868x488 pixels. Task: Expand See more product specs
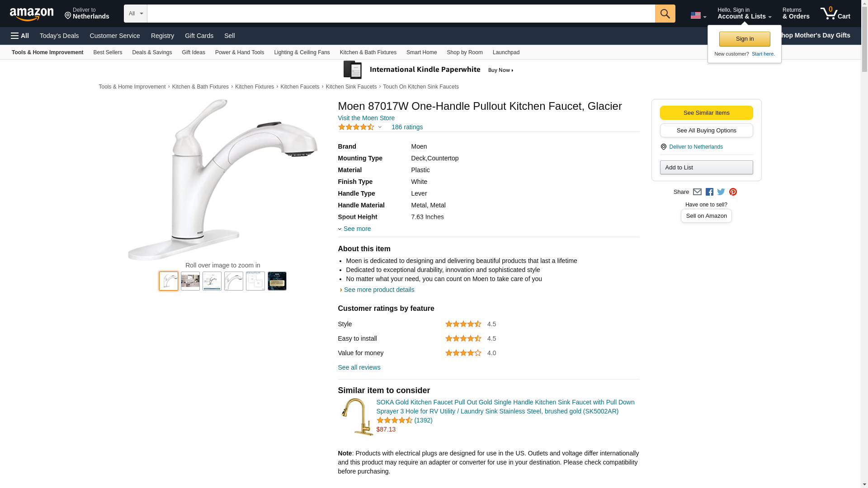pos(357,229)
